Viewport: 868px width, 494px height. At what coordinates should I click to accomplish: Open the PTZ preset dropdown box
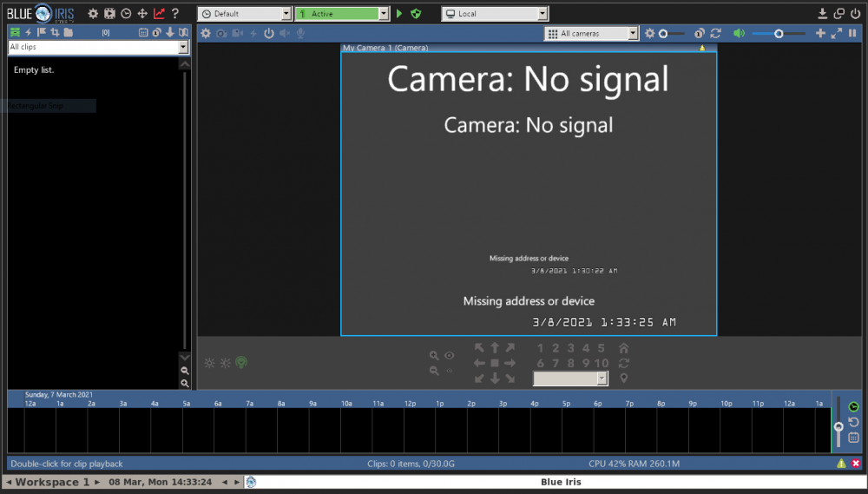(x=570, y=379)
